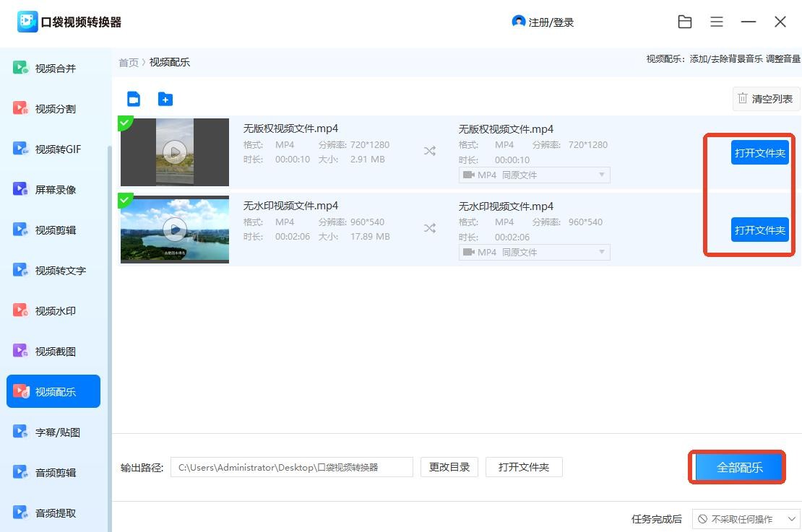
Task: Open the 任务完成后 action dropdown
Action: click(746, 519)
